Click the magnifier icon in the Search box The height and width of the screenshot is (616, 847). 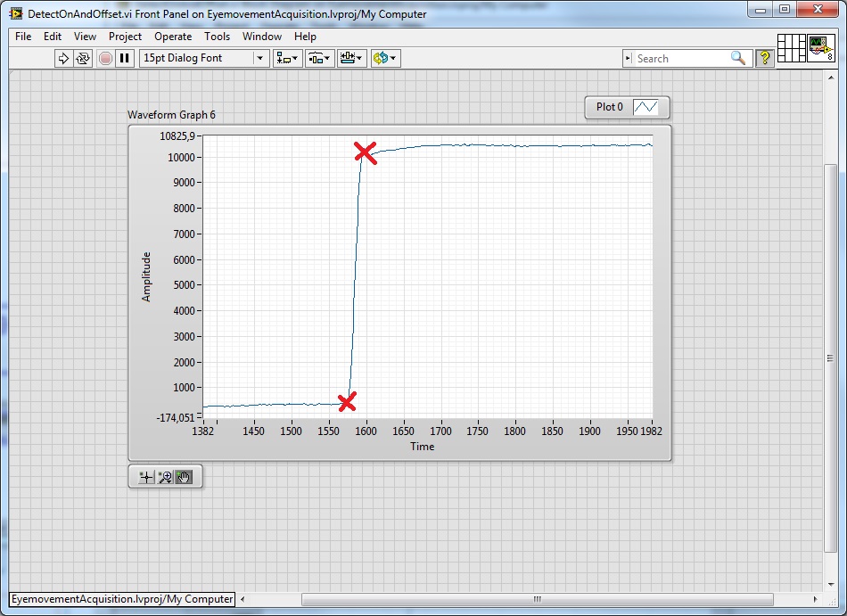click(738, 58)
